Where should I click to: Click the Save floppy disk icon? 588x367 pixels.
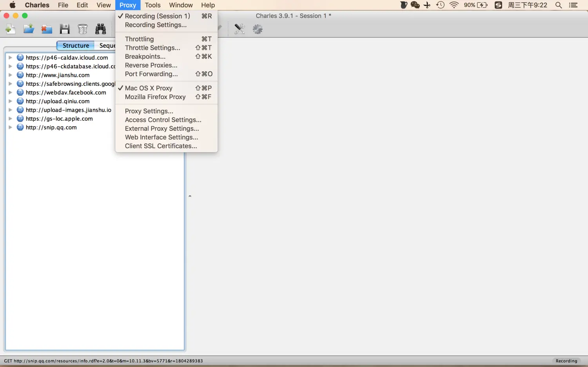(x=65, y=29)
